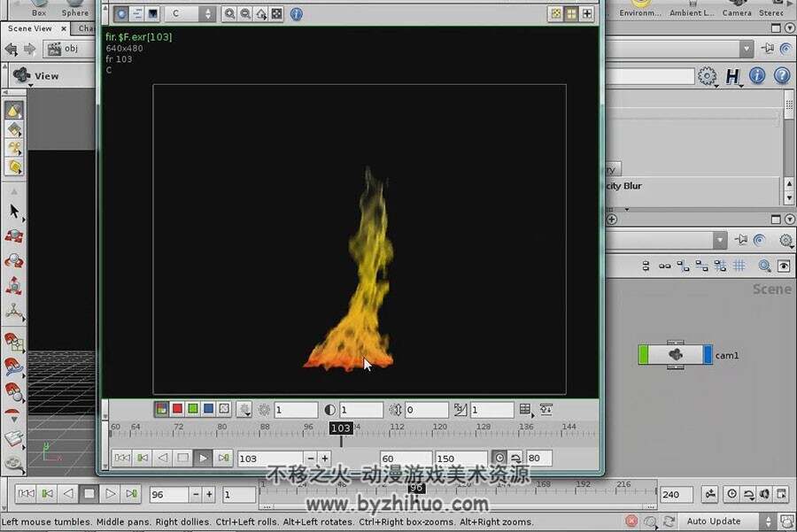Click the MPlay adapt-to-range icon

pos(546,409)
